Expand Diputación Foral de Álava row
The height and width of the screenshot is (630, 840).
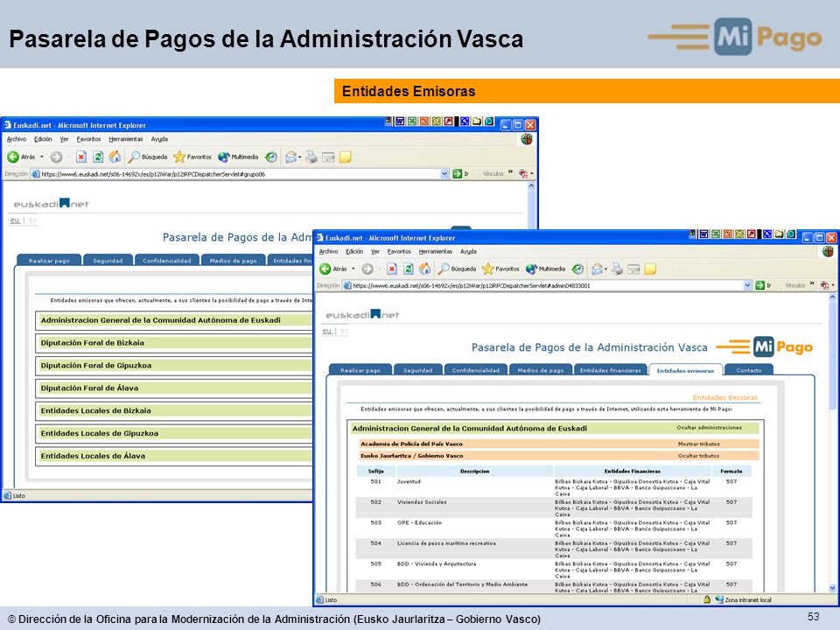point(174,388)
